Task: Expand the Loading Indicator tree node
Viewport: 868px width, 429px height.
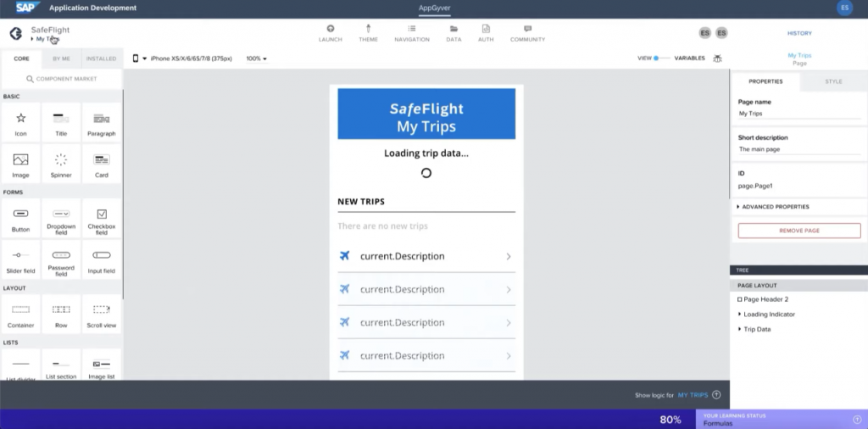Action: 740,315
